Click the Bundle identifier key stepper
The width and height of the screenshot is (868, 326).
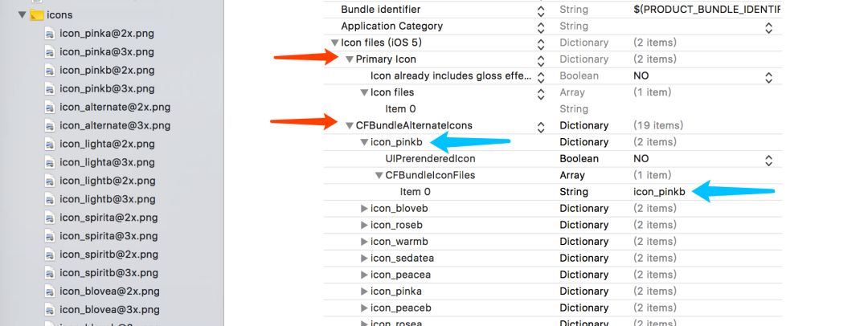pyautogui.click(x=541, y=11)
